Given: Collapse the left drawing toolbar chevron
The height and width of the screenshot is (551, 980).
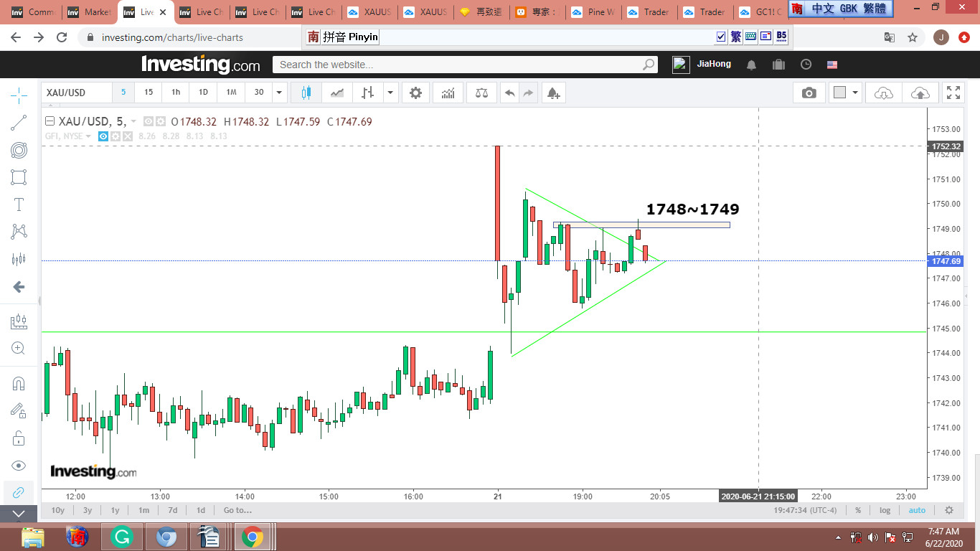Looking at the screenshot, I should pos(19,514).
